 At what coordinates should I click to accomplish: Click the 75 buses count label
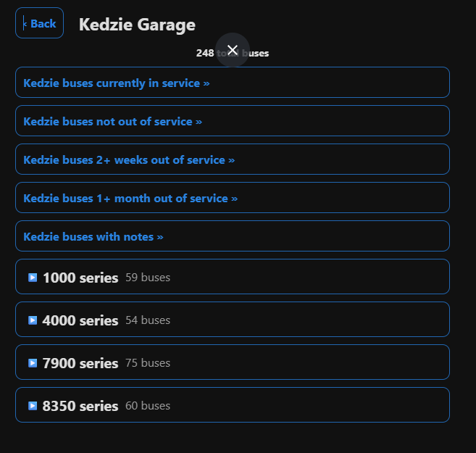click(x=148, y=363)
